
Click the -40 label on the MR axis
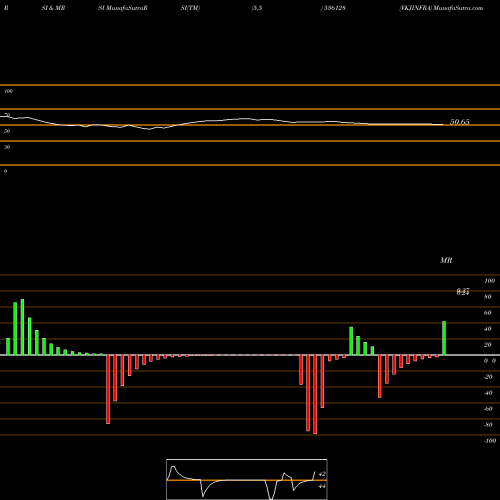(x=488, y=393)
